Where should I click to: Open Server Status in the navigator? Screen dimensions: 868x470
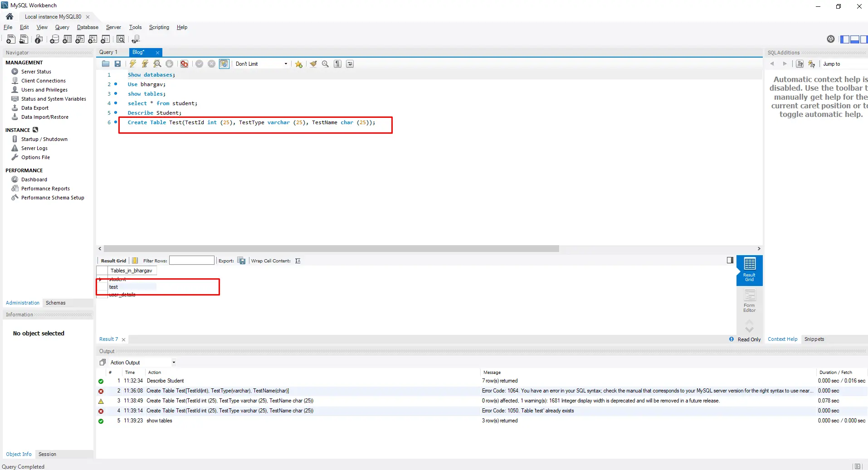(36, 72)
